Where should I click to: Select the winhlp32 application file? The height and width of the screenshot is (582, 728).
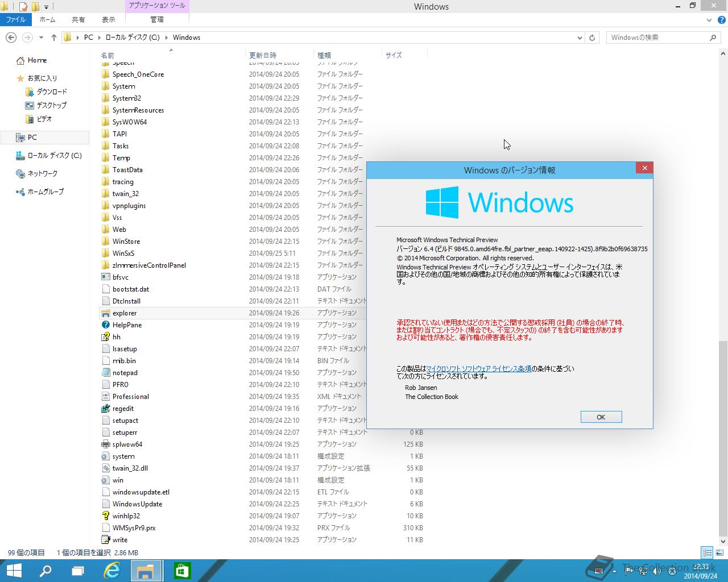coord(126,516)
